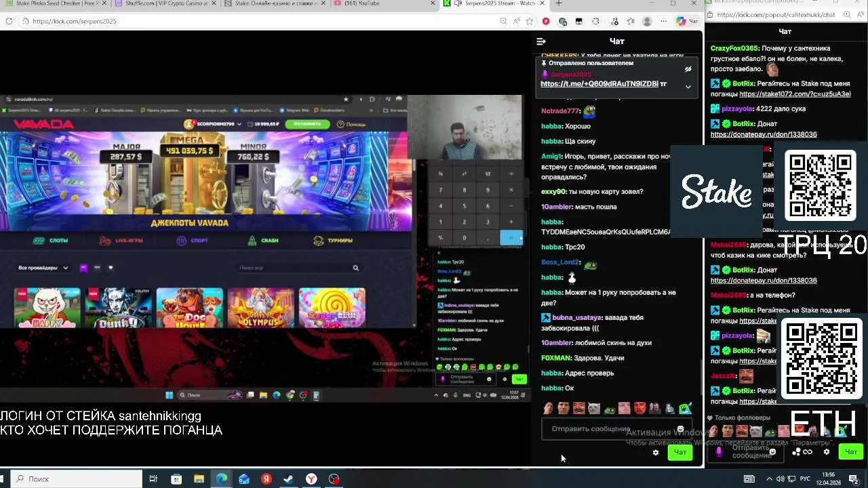This screenshot has width=868, height=488.
Task: Close the Serpens2025 Stream tab
Action: pos(542,3)
